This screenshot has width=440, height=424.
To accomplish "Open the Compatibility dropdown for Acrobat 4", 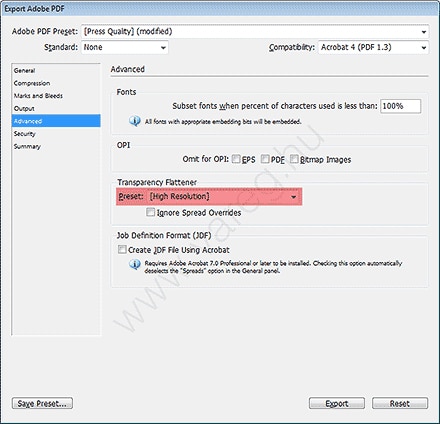I will click(373, 47).
